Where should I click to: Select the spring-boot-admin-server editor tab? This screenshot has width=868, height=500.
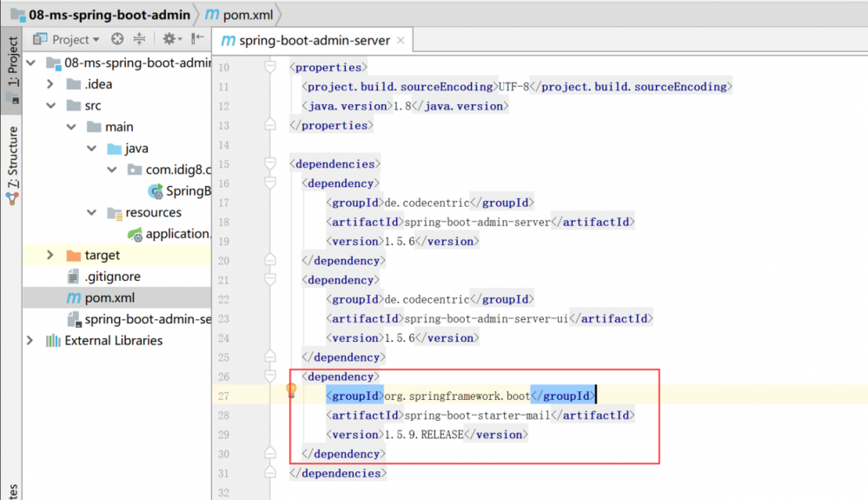(313, 40)
